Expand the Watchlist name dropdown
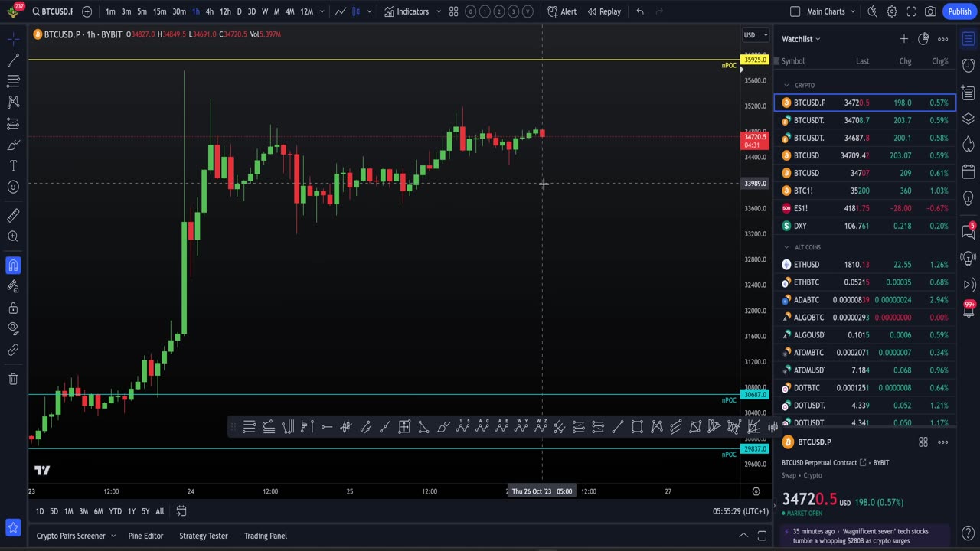This screenshot has height=551, width=980. point(801,39)
